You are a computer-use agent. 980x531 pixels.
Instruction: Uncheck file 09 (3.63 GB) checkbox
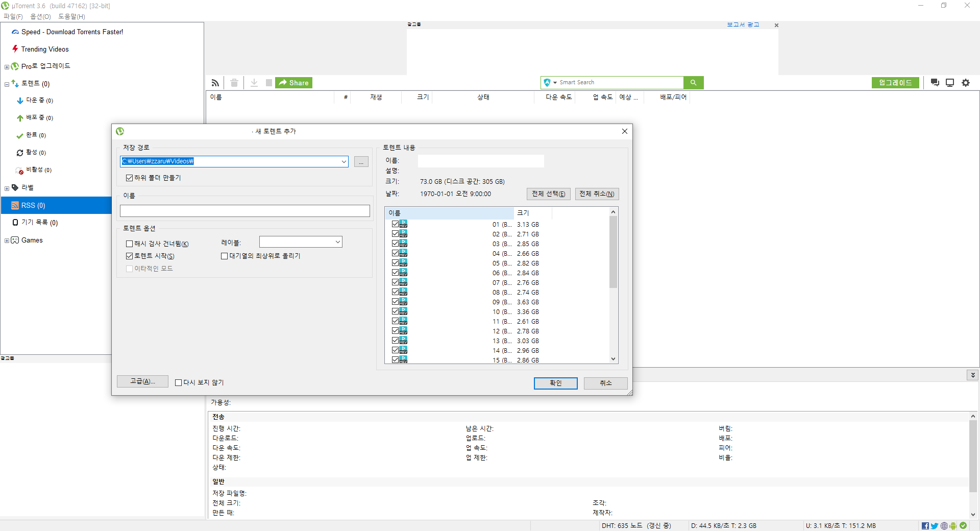(395, 302)
